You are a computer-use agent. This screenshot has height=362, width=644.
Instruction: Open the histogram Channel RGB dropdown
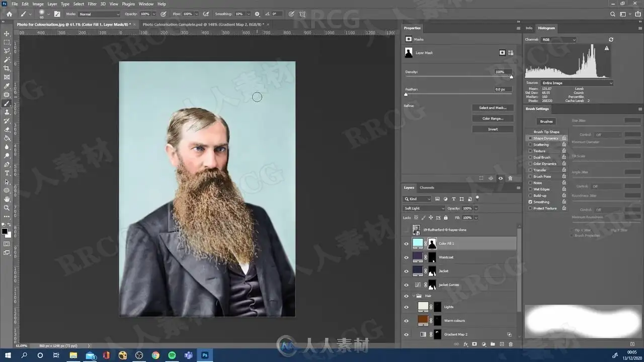pyautogui.click(x=558, y=39)
